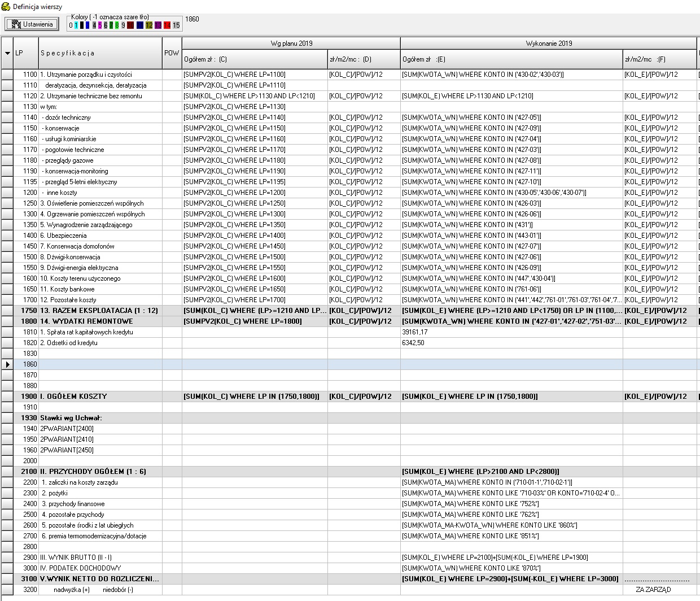Screen dimensions: 700x601
Task: Click the 'Wg planu 2019' group header
Action: (x=291, y=43)
